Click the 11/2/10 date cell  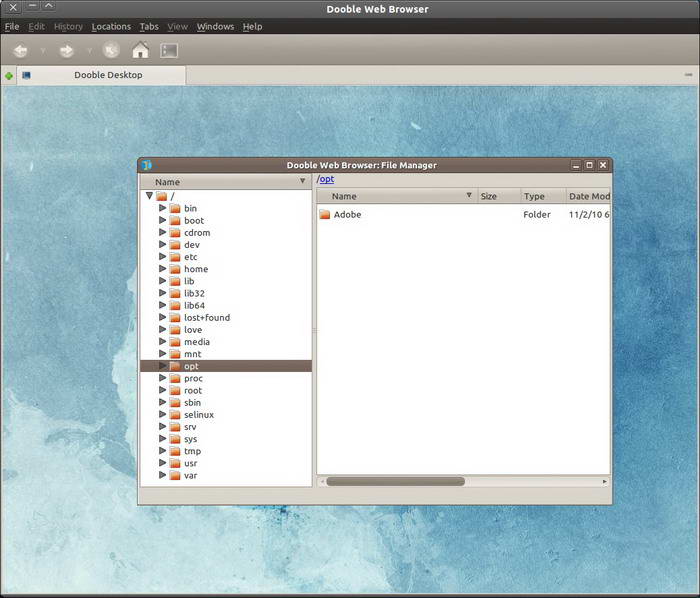[589, 215]
